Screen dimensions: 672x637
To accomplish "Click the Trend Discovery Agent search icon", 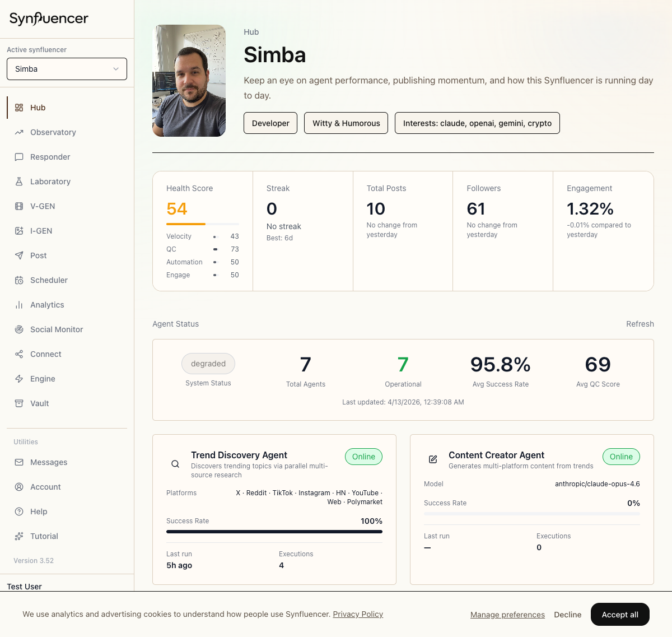I will [x=175, y=464].
